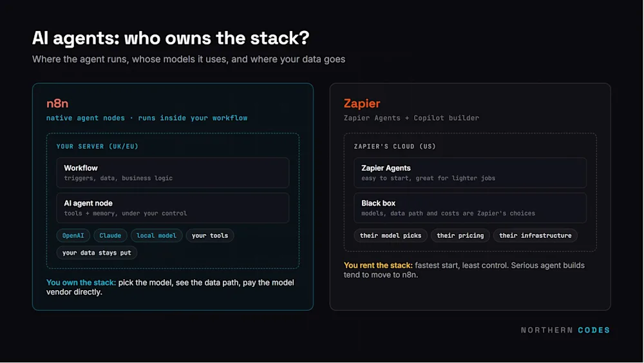Click 'models, data path and costs are Zapier's choices'
The width and height of the screenshot is (644, 363).
(448, 213)
